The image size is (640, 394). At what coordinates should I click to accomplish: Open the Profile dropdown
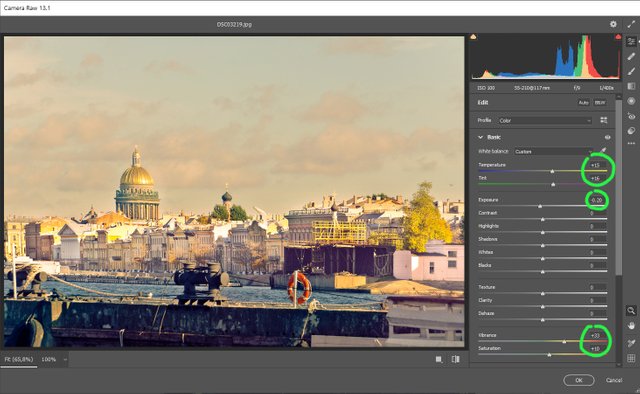545,120
